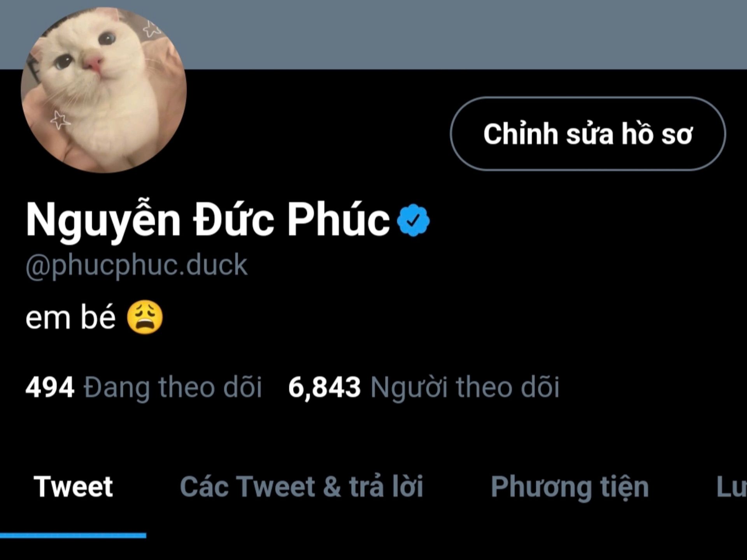The image size is (747, 560).
Task: Click the blue verified checkmark badge
Action: [413, 220]
